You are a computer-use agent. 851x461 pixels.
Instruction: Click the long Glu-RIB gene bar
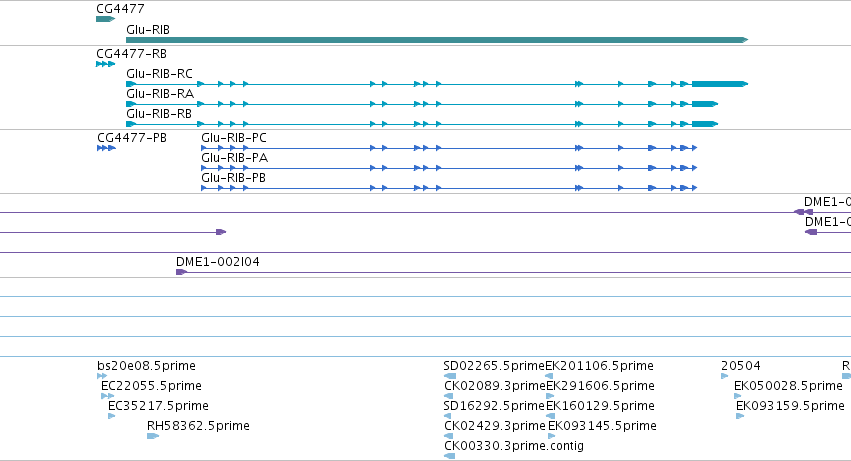(437, 40)
